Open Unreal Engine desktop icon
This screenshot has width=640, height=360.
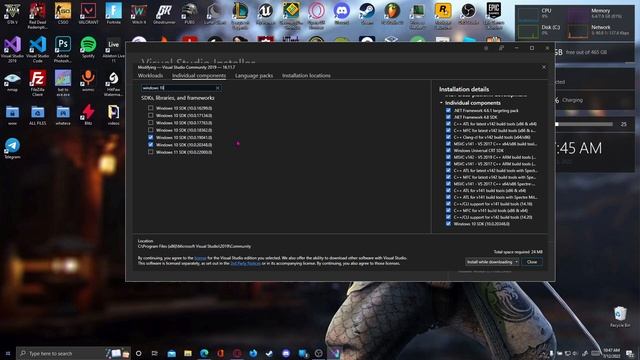pos(265,13)
